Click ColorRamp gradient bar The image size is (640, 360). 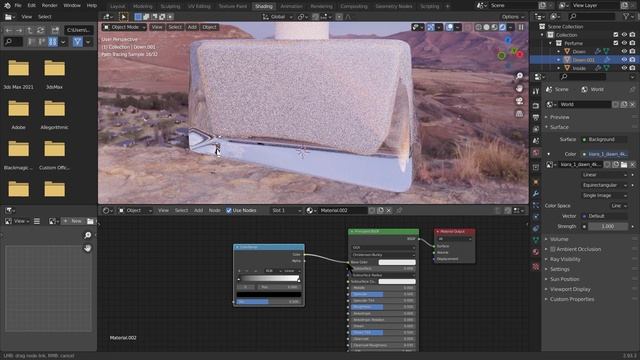click(x=269, y=278)
